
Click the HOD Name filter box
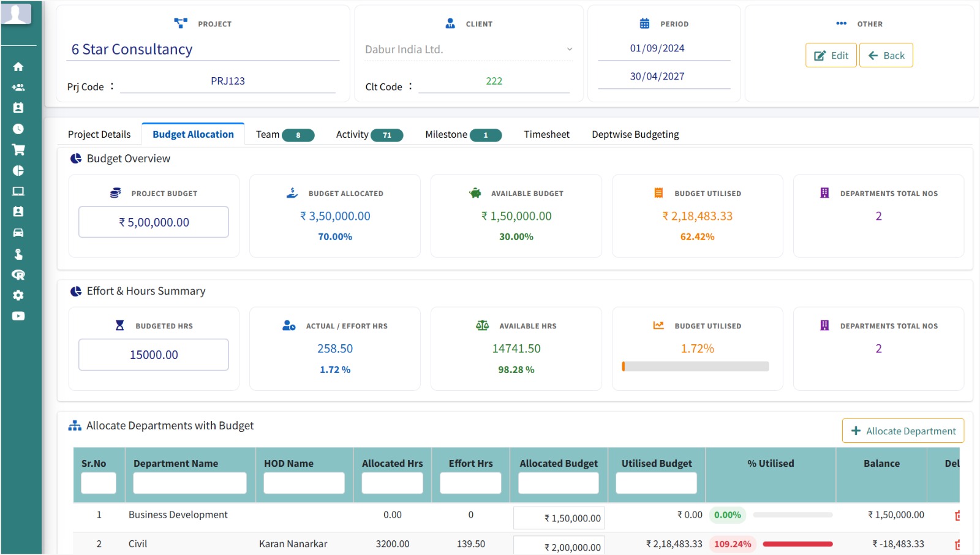tap(304, 483)
